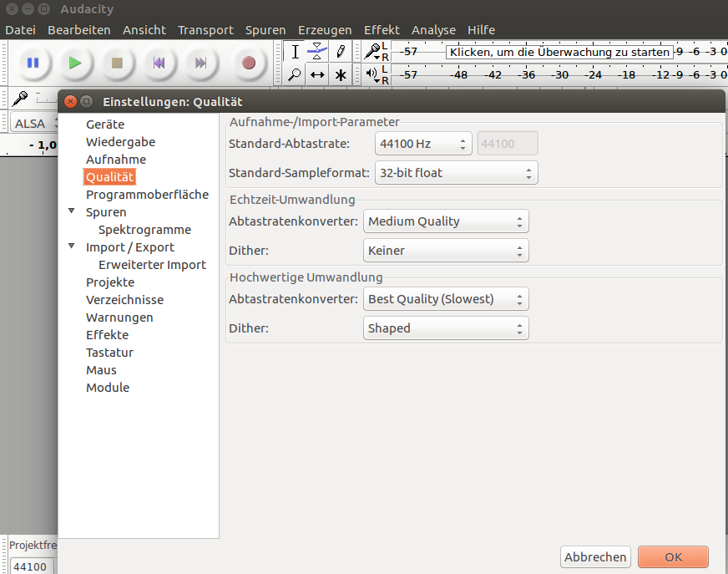This screenshot has width=728, height=574.
Task: Click the Abbrechen button
Action: click(x=596, y=557)
